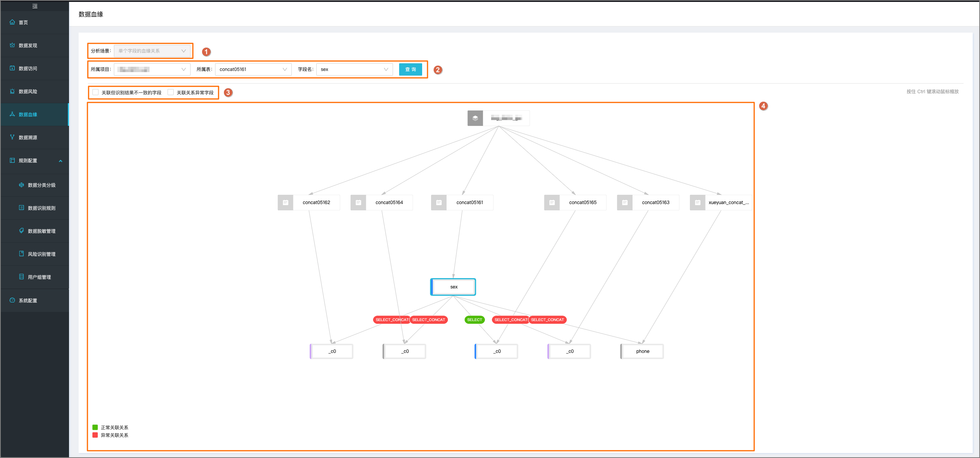Image resolution: width=980 pixels, height=458 pixels.
Task: Click the 数据发现 sidebar icon
Action: tap(12, 45)
